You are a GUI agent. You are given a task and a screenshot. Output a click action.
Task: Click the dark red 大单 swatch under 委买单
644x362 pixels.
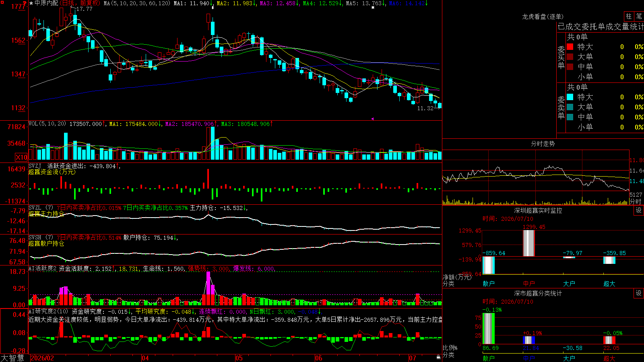570,57
